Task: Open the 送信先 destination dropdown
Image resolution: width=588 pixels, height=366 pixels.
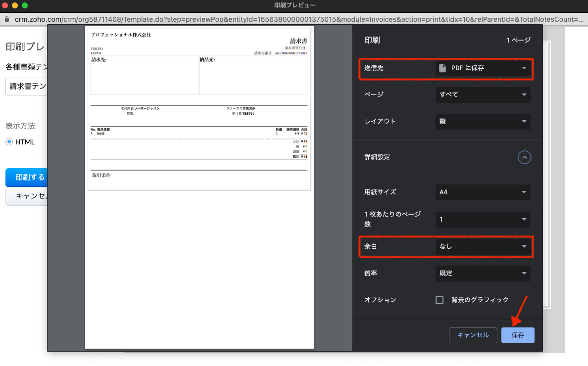Action: tap(483, 68)
